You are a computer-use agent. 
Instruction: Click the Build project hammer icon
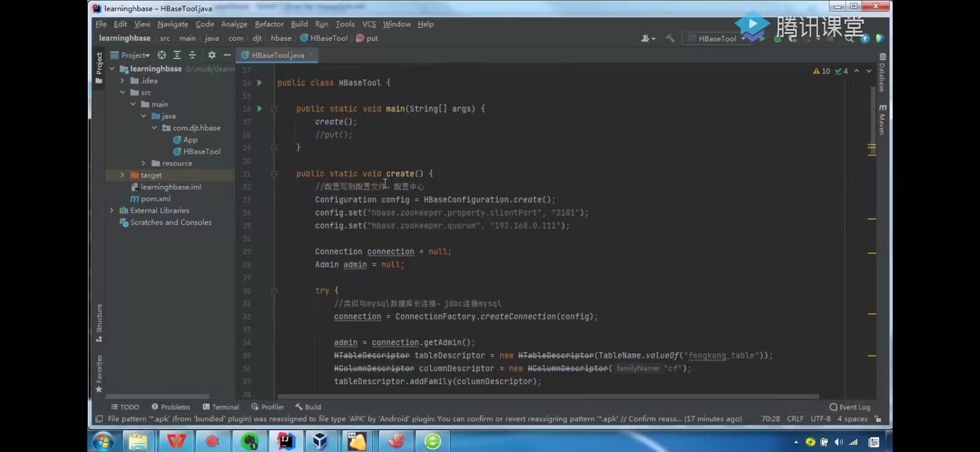tap(670, 38)
